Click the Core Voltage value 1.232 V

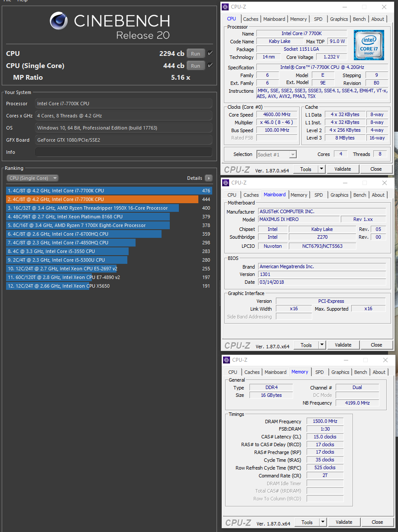332,57
